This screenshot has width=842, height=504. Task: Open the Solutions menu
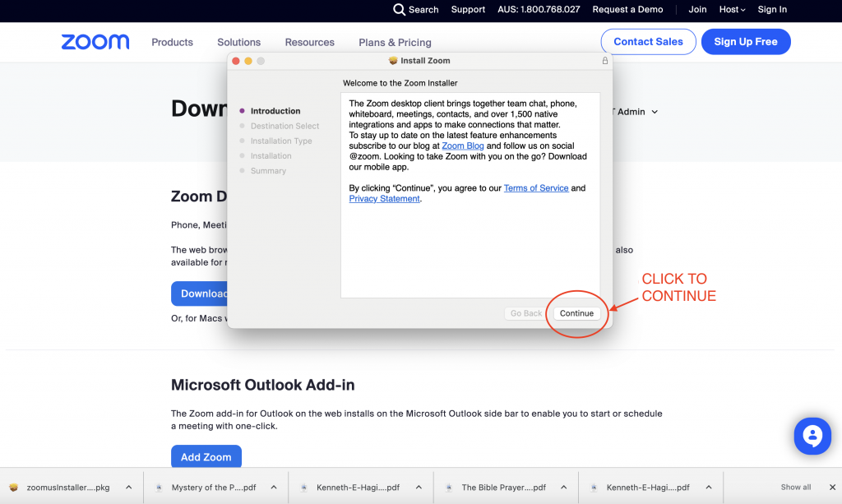pyautogui.click(x=238, y=43)
